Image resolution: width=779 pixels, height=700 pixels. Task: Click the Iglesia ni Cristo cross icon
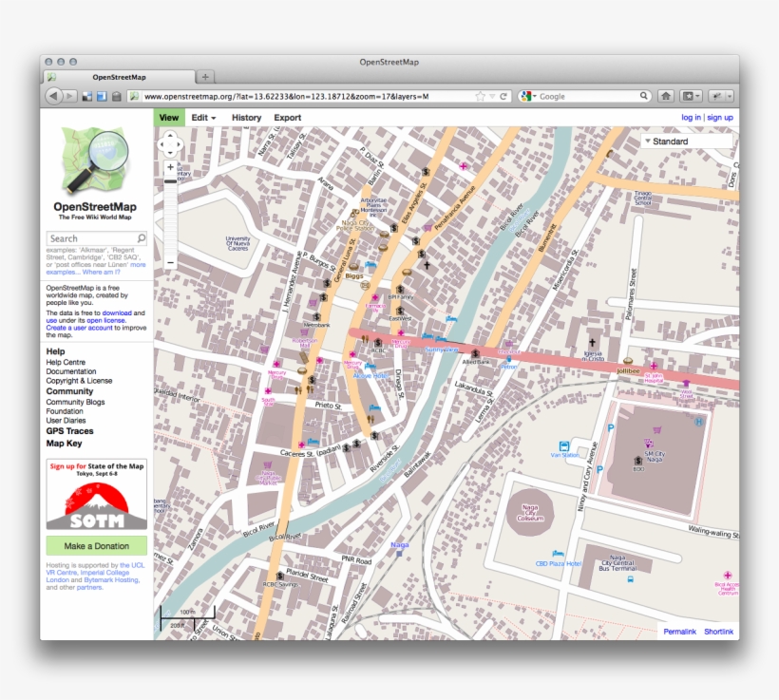pyautogui.click(x=592, y=343)
